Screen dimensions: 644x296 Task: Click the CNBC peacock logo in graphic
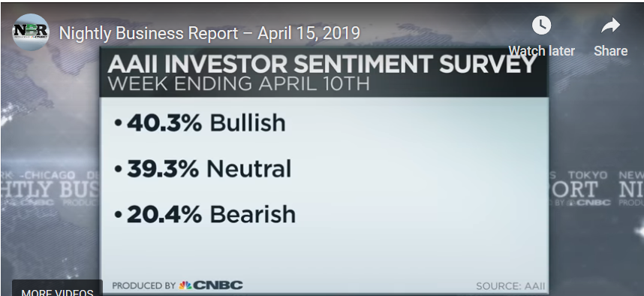click(x=185, y=285)
